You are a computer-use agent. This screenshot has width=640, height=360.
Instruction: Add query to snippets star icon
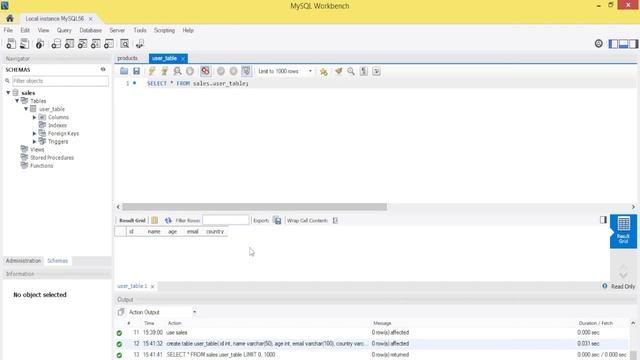point(324,72)
